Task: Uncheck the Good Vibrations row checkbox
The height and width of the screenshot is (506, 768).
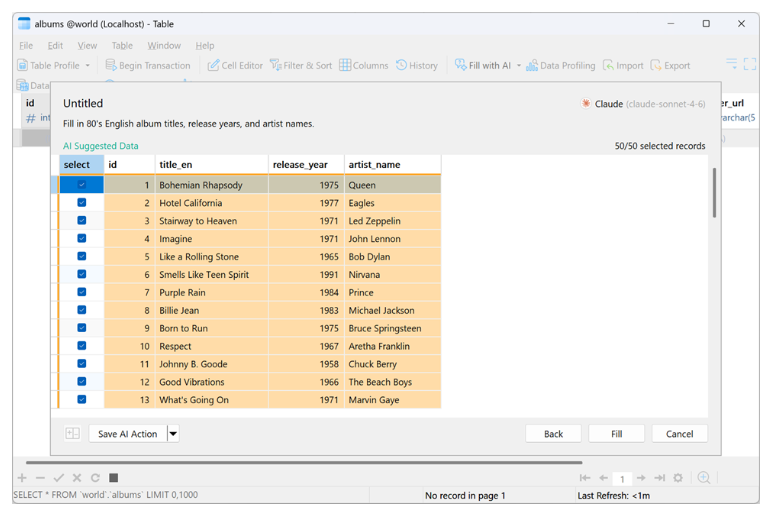Action: pyautogui.click(x=82, y=381)
